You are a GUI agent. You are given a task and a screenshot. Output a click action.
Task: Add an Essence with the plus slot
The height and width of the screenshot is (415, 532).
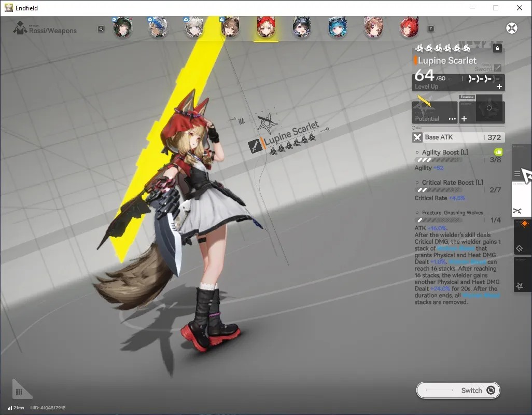(x=464, y=119)
